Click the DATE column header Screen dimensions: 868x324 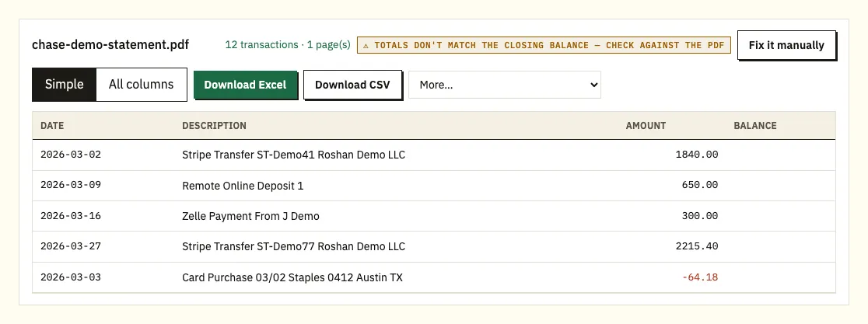(52, 126)
